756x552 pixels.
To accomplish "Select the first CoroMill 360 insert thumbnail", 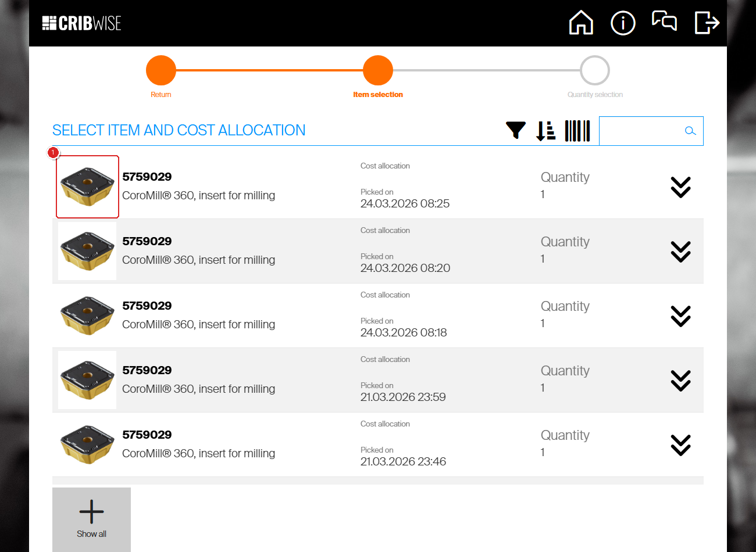I will pyautogui.click(x=87, y=187).
